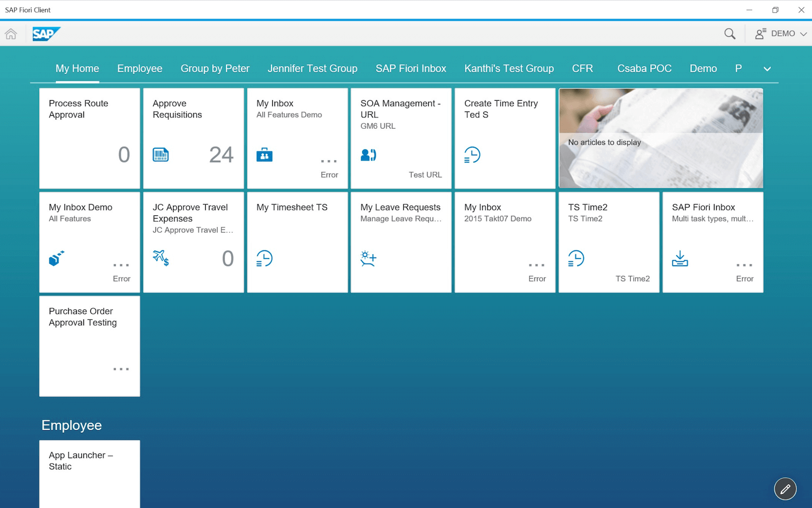812x508 pixels.
Task: Open the edit pencil button at bottom right
Action: point(785,489)
